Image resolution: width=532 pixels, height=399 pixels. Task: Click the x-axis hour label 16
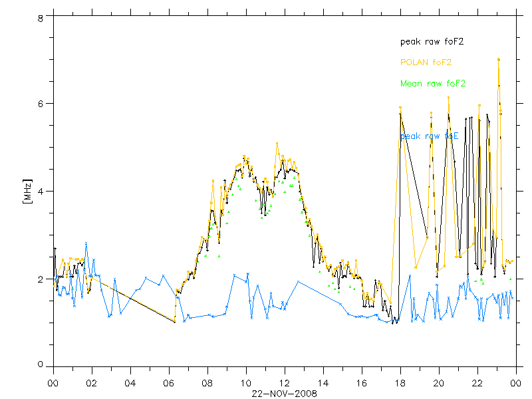point(362,384)
